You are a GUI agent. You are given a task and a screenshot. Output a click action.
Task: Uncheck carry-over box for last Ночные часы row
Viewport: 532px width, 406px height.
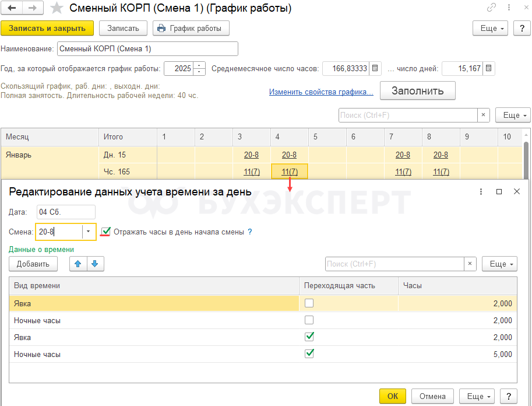[309, 354]
